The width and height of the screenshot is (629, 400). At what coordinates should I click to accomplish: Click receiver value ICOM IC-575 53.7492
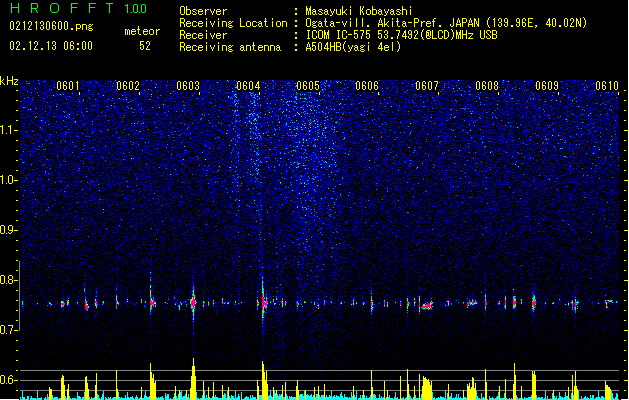point(362,35)
